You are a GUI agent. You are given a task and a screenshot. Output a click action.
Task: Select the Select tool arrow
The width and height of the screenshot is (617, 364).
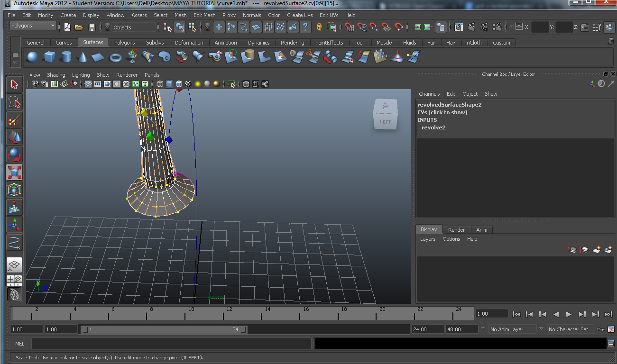[14, 84]
